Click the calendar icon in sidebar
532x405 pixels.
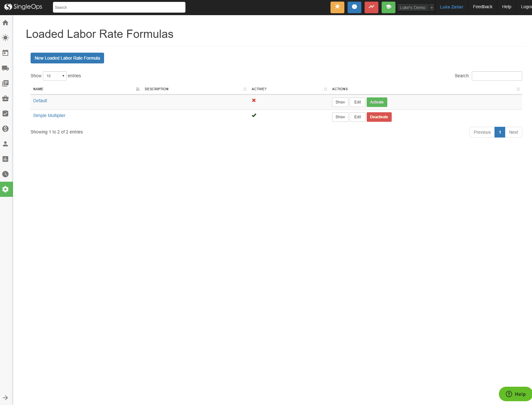[5, 53]
